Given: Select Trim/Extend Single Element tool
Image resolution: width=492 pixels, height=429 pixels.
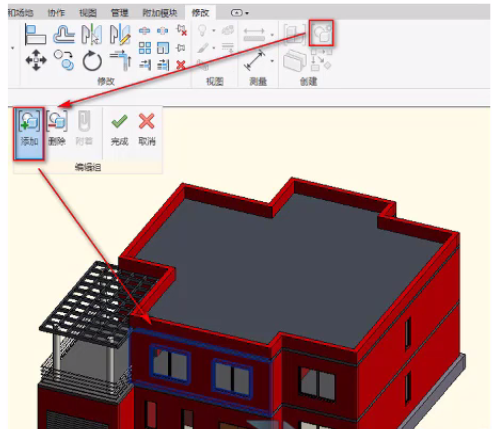Looking at the screenshot, I should tap(145, 65).
